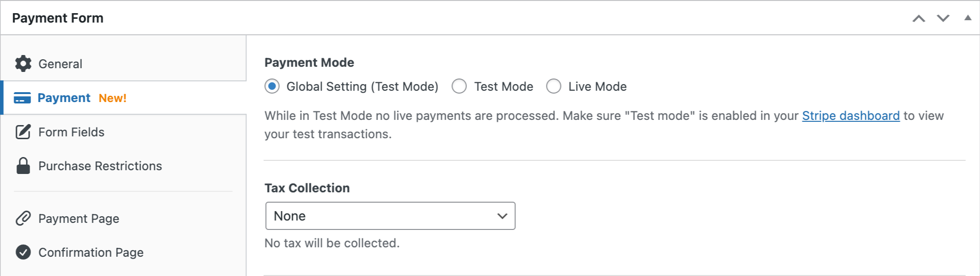This screenshot has height=276, width=980.
Task: Click the Payment Form panel title
Action: point(58,18)
